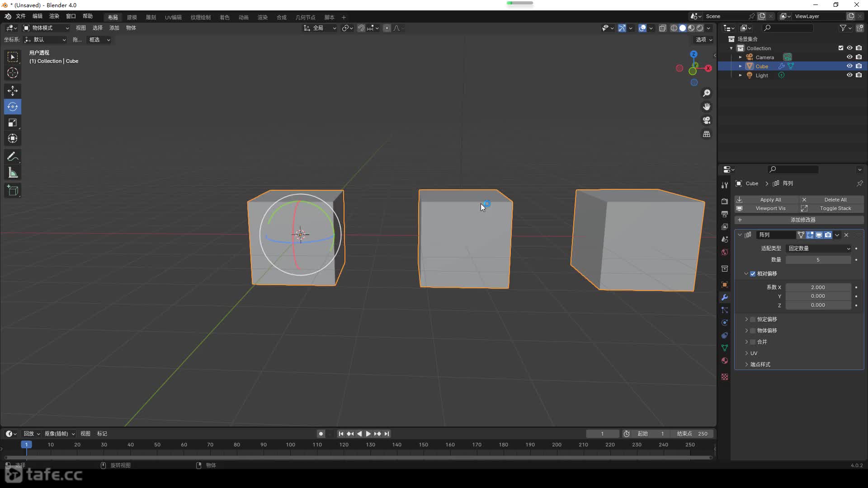Toggle Light visibility eye icon
Screen dimensions: 868x488
[849, 75]
